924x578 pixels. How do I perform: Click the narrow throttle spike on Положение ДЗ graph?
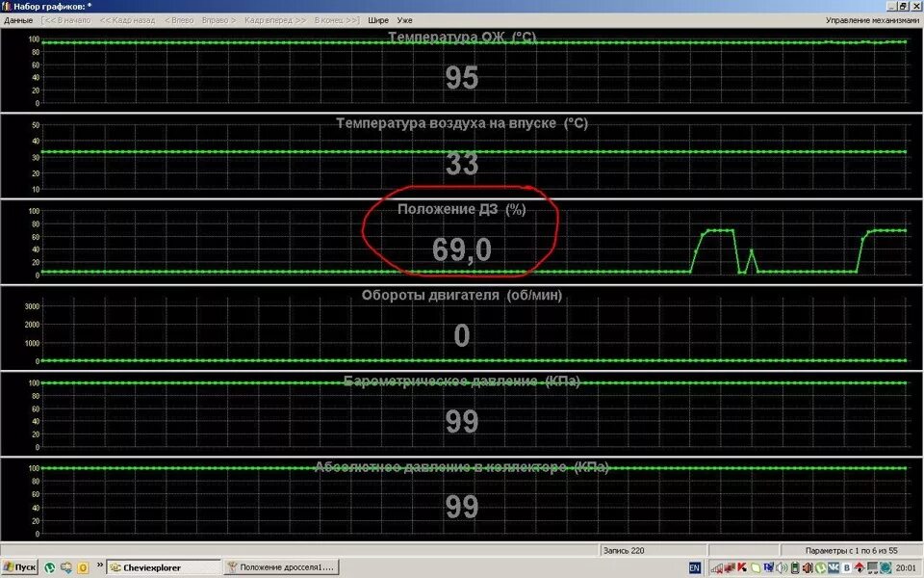click(752, 261)
